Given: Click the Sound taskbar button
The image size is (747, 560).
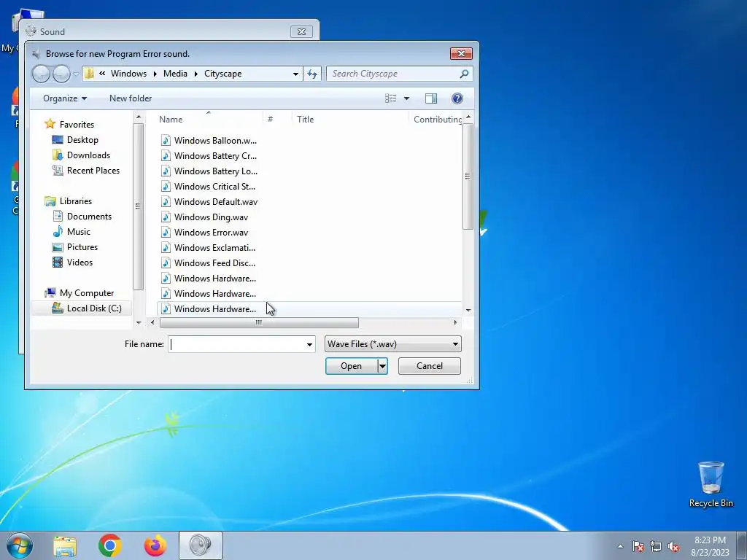Looking at the screenshot, I should click(200, 545).
